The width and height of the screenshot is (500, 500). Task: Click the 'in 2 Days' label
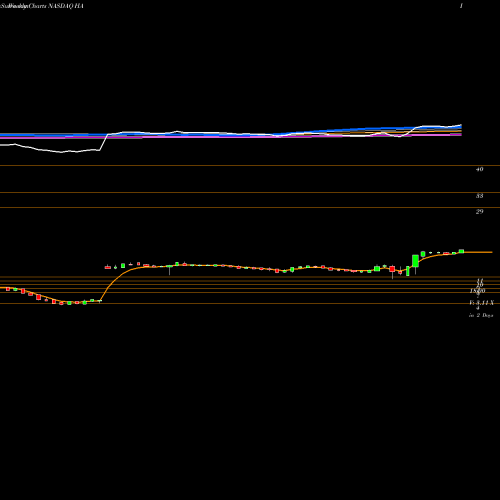(x=481, y=315)
